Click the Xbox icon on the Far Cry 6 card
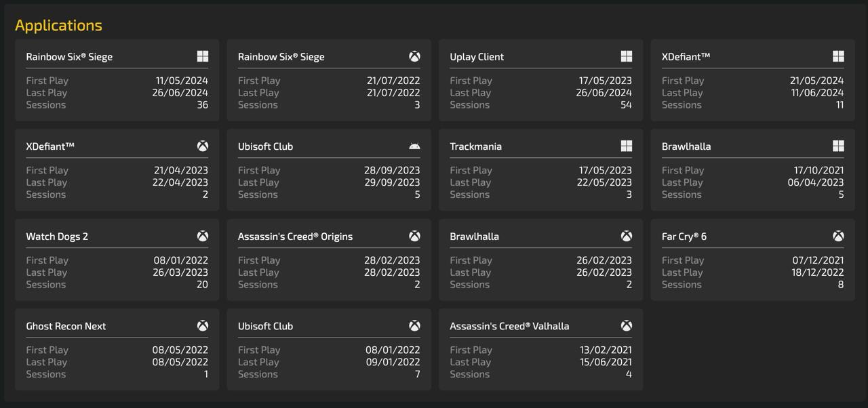The image size is (868, 408). click(x=838, y=236)
